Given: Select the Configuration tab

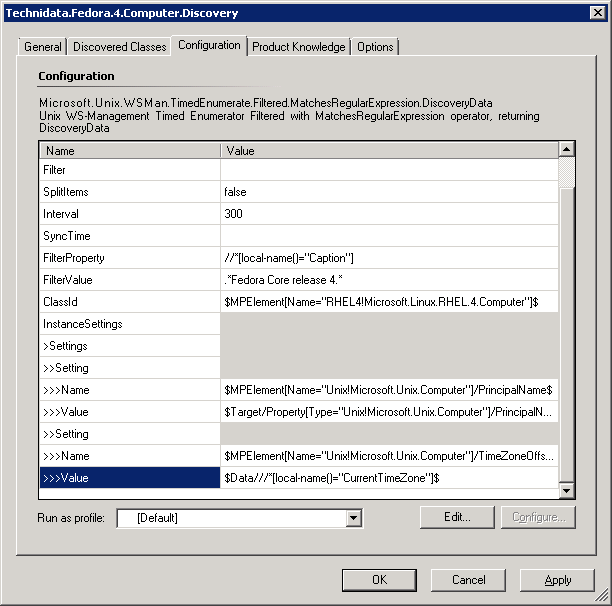Looking at the screenshot, I should (209, 45).
